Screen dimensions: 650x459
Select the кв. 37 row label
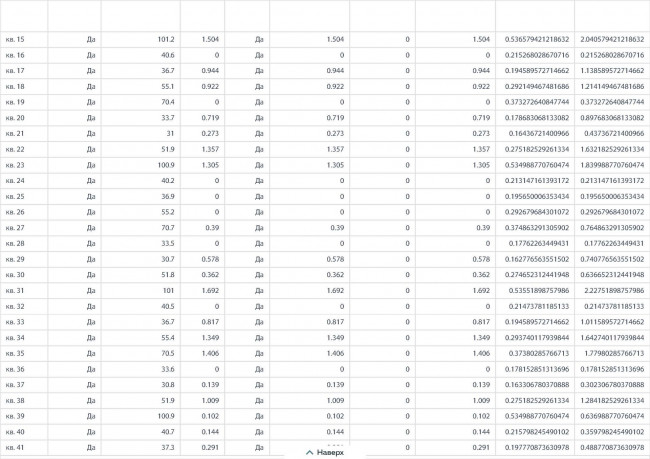[x=15, y=385]
